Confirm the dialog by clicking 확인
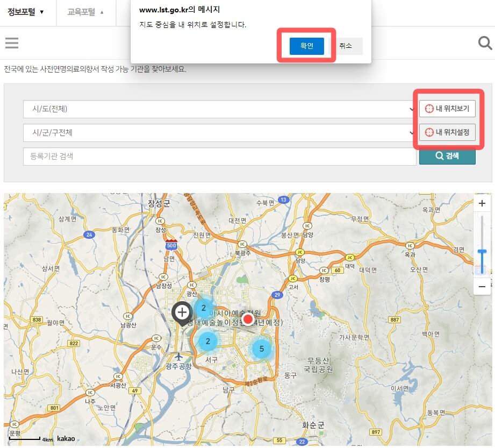Image resolution: width=495 pixels, height=448 pixels. pos(306,46)
